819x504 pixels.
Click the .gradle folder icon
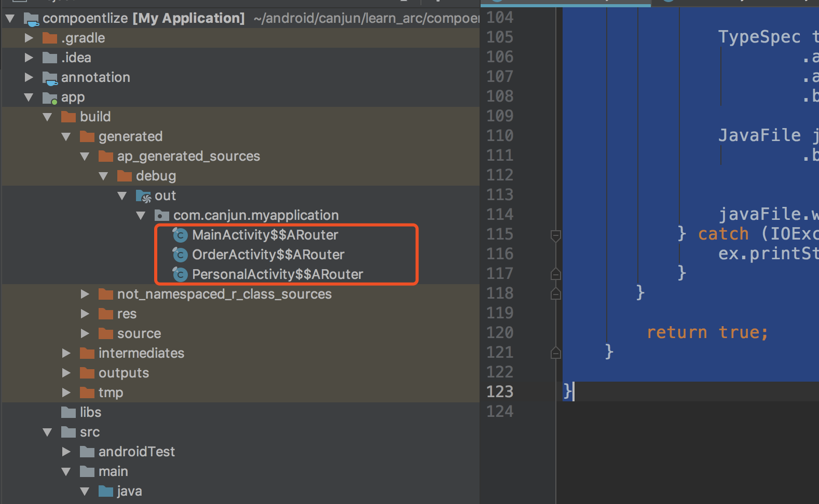click(x=50, y=38)
